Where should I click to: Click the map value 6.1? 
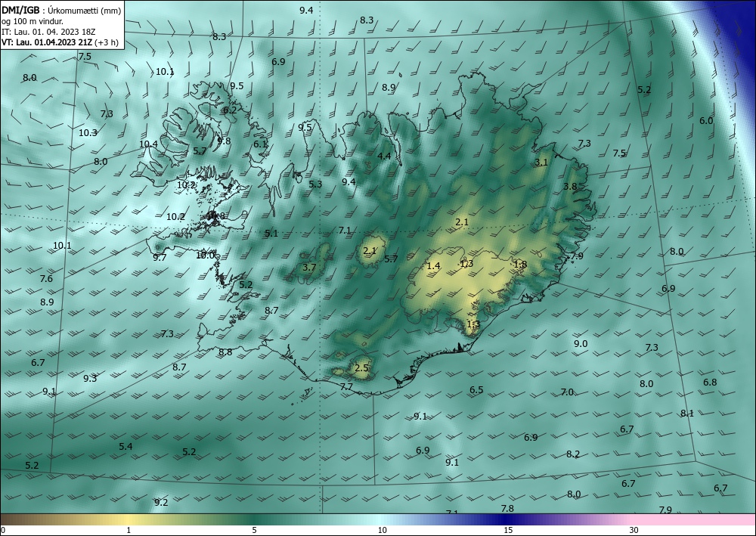260,144
